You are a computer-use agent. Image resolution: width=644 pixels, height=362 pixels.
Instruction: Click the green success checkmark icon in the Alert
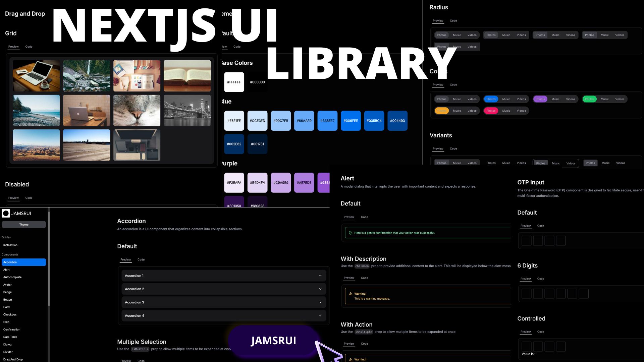351,233
